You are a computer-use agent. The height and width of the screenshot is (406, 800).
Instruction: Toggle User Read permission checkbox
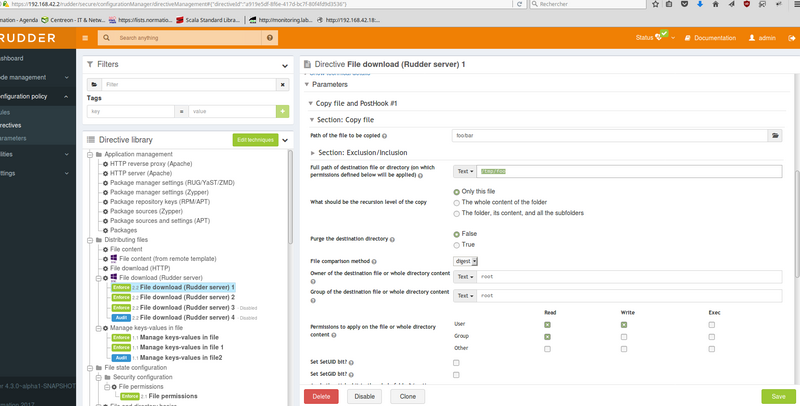pyautogui.click(x=547, y=324)
